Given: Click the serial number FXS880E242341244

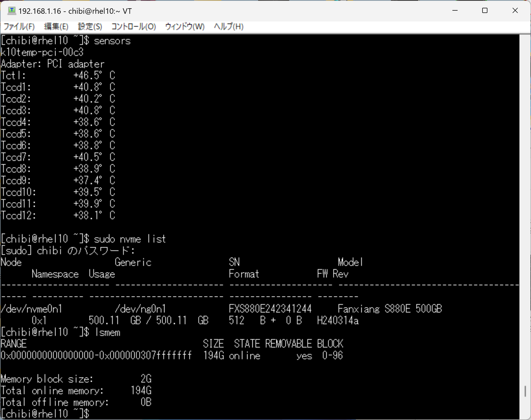Looking at the screenshot, I should pyautogui.click(x=270, y=309).
